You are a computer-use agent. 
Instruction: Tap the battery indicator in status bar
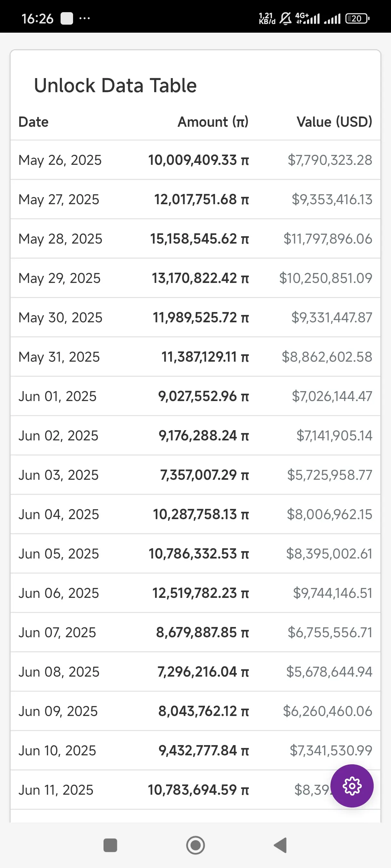(x=357, y=19)
